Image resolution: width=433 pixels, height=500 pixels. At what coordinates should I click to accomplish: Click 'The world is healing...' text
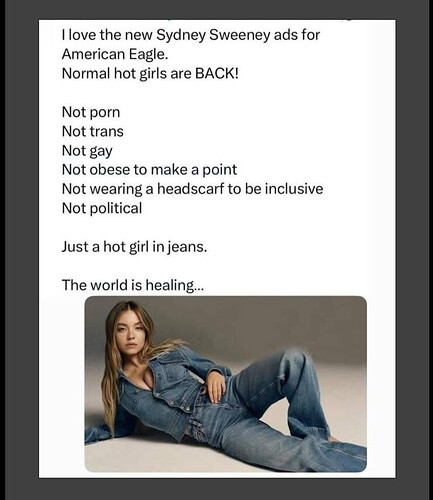[x=133, y=285]
